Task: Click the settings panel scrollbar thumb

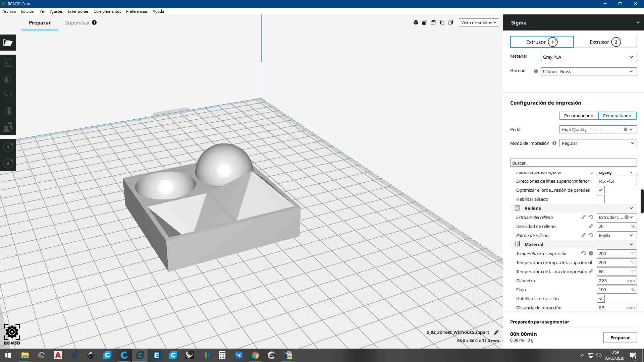Action: [642, 201]
